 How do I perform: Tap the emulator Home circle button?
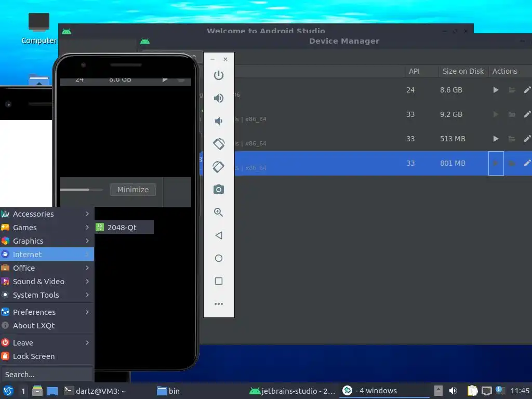pyautogui.click(x=219, y=258)
